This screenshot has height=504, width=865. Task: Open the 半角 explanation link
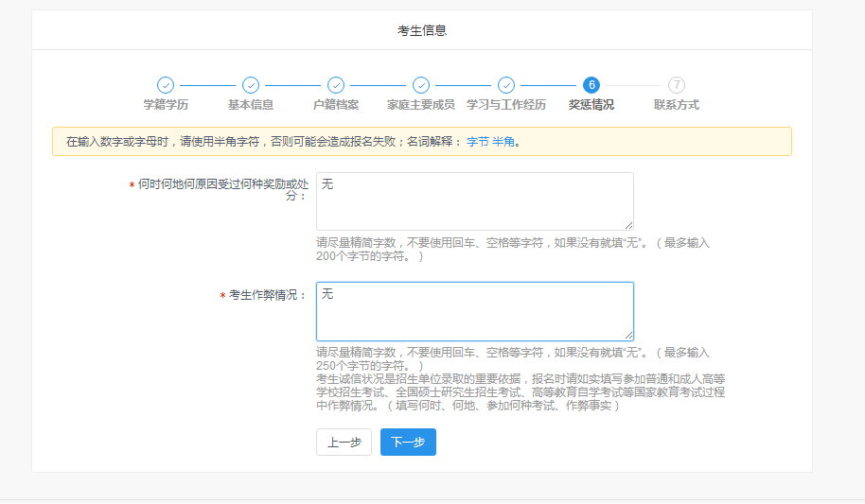[503, 142]
